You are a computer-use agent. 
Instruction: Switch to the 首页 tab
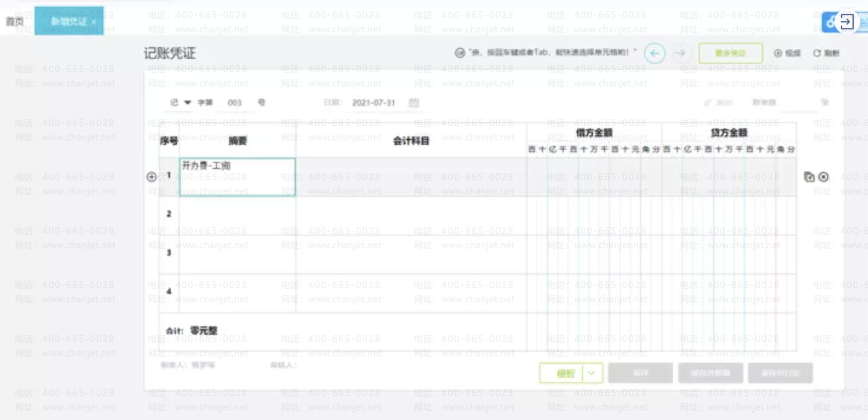pyautogui.click(x=15, y=22)
